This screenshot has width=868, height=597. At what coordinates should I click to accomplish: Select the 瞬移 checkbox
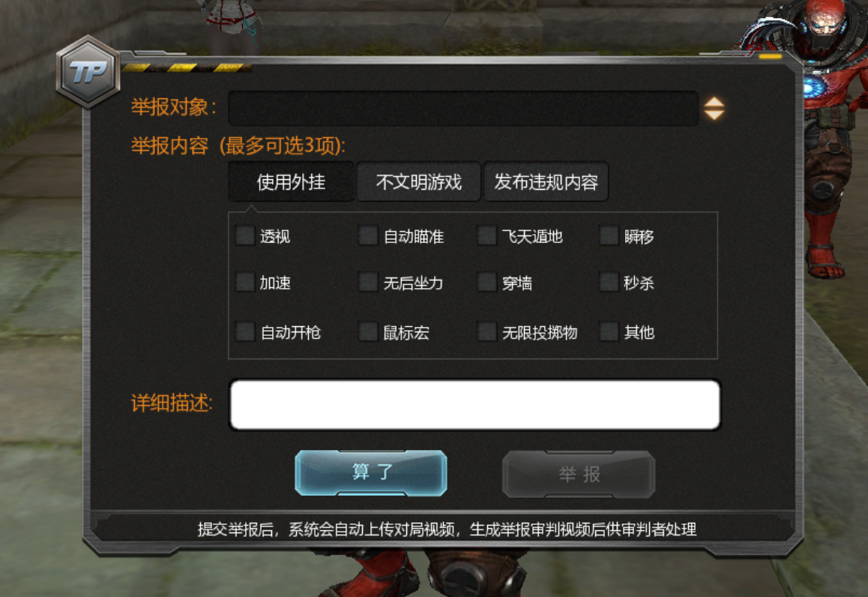coord(609,235)
